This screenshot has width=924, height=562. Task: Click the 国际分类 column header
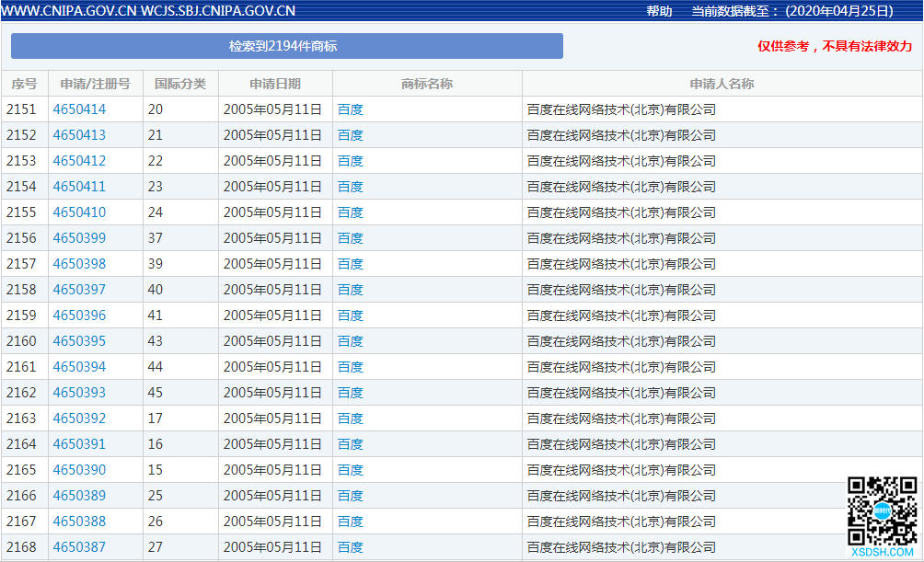click(x=180, y=84)
